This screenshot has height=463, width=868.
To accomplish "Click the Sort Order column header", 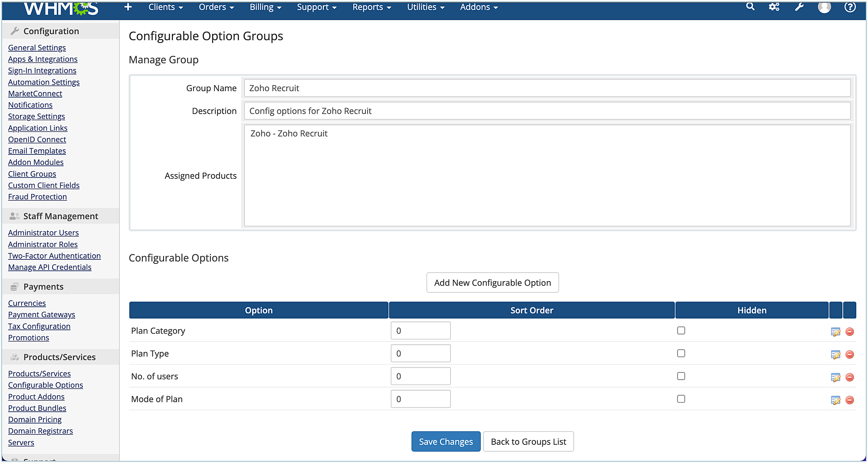I will [532, 310].
